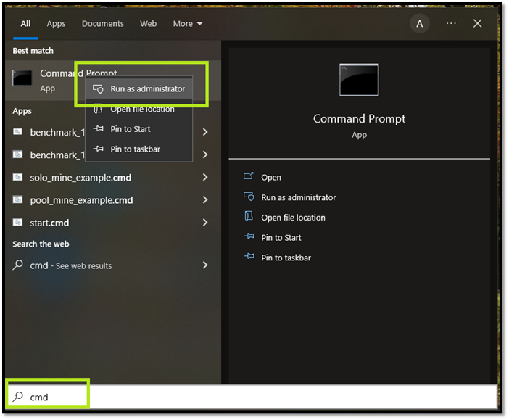Click the solo_mine_example.cmd file icon
Screen dimensions: 509x420
17,177
